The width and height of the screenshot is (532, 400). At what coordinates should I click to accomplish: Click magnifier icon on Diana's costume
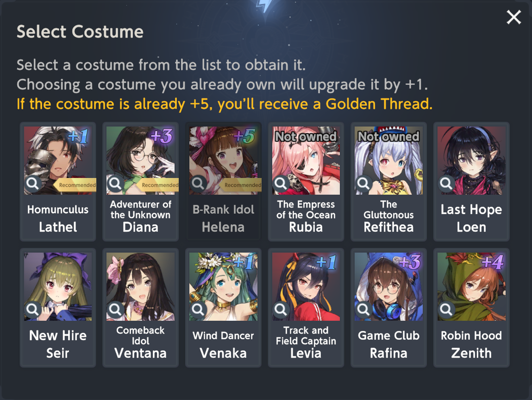115,184
